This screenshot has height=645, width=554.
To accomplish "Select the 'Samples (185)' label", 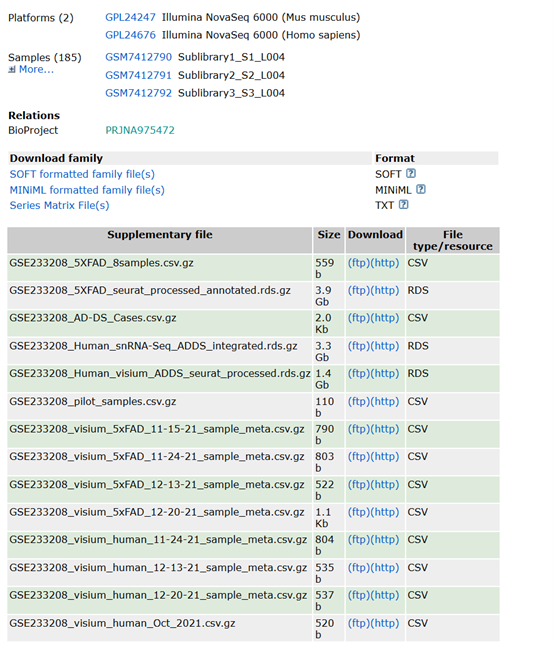I will pyautogui.click(x=45, y=58).
